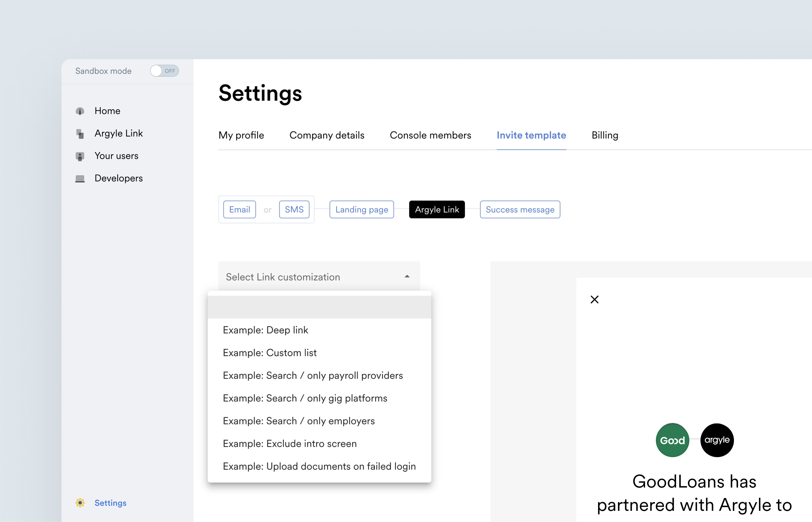Click the Developers laptop icon
The width and height of the screenshot is (812, 522).
[80, 179]
